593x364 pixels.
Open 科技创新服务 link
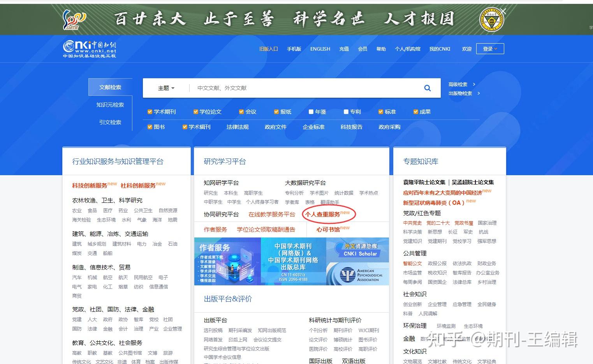(90, 186)
